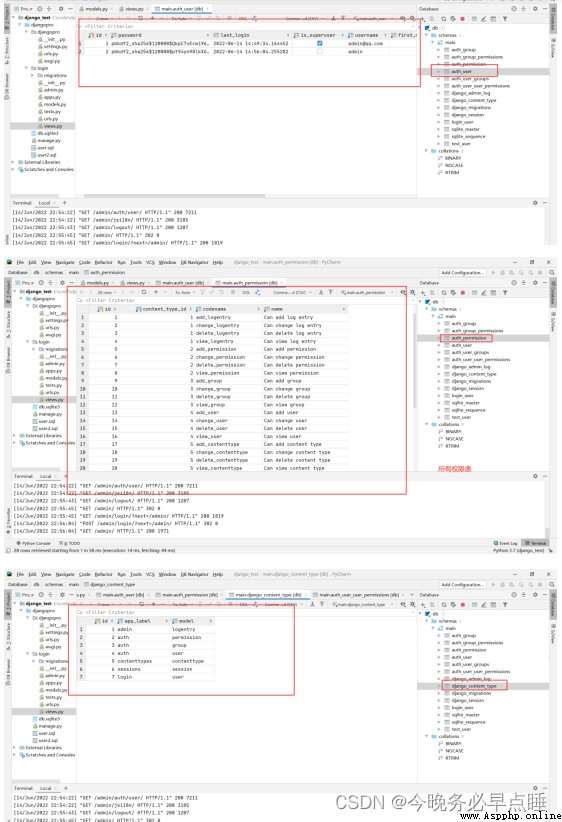Open Python Console tool window button
The width and height of the screenshot is (562, 822).
click(34, 544)
